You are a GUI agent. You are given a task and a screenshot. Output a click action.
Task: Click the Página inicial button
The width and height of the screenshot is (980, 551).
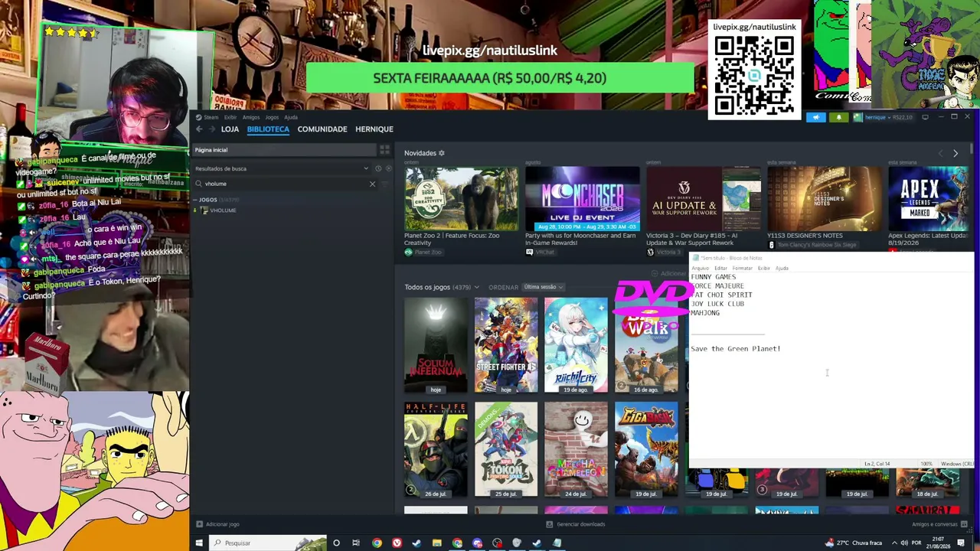[283, 150]
